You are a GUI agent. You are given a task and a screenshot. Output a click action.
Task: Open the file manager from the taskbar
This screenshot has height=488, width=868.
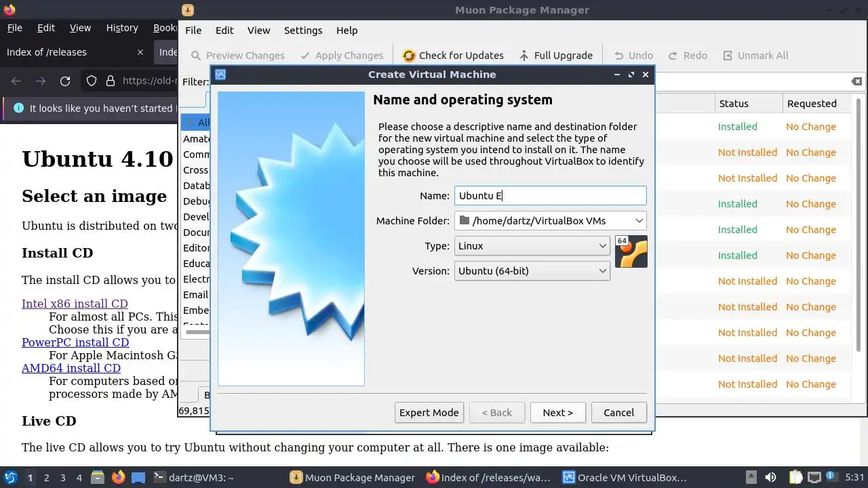coord(97,477)
